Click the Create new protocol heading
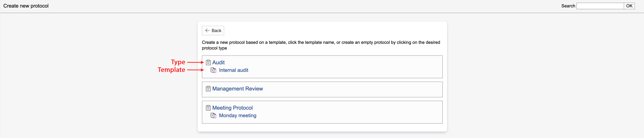 click(26, 6)
